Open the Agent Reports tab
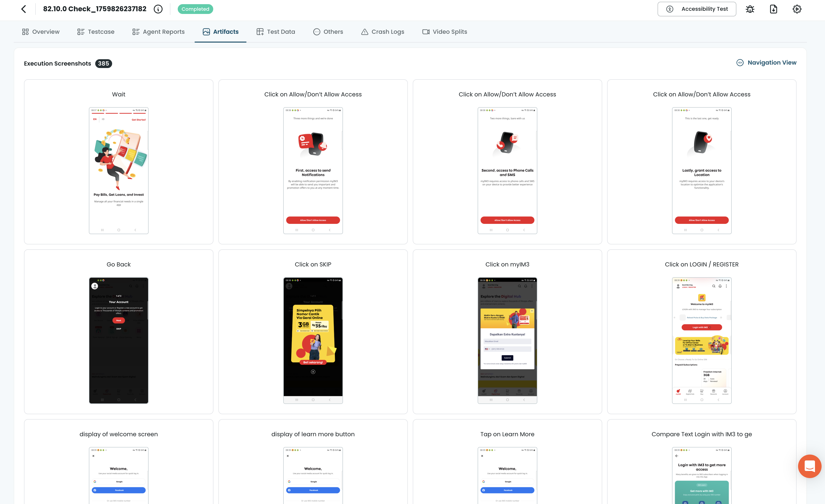The height and width of the screenshot is (504, 825). tap(158, 32)
